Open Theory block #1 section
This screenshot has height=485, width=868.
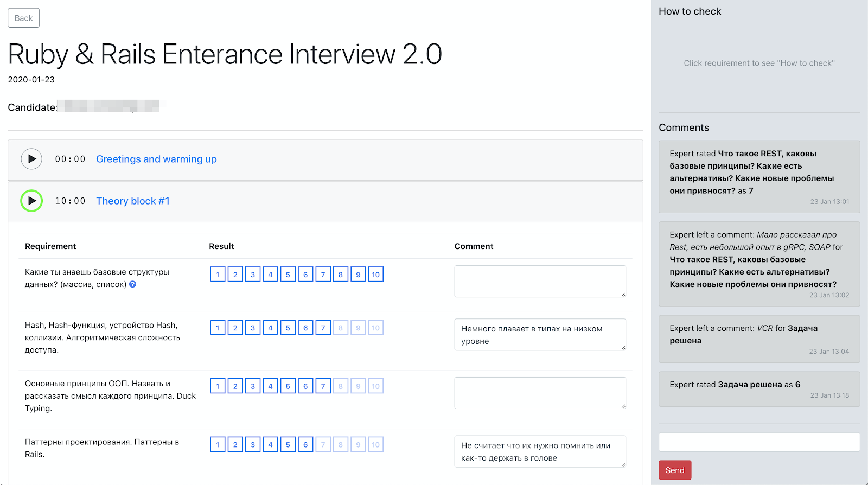tap(133, 201)
